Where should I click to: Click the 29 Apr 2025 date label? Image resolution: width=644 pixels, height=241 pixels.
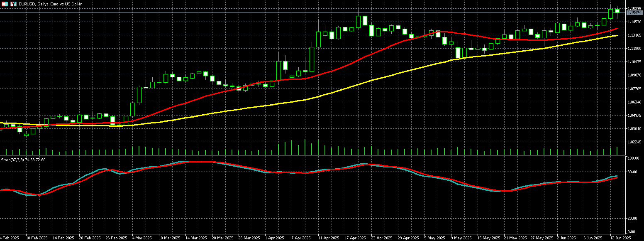pyautogui.click(x=408, y=238)
